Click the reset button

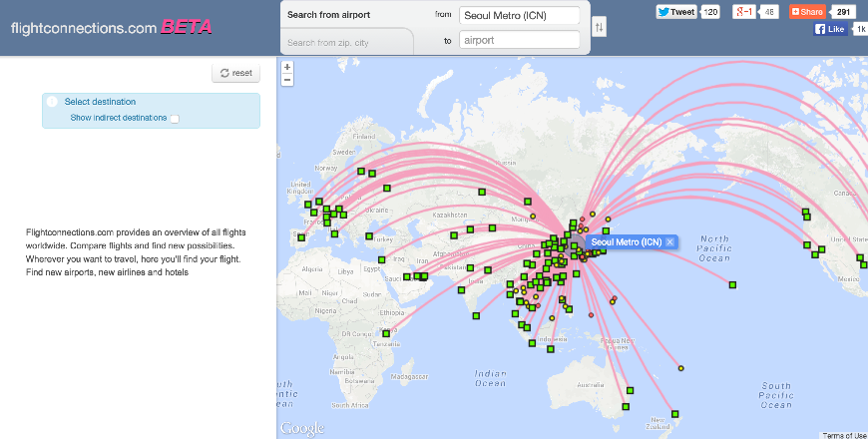click(x=235, y=73)
